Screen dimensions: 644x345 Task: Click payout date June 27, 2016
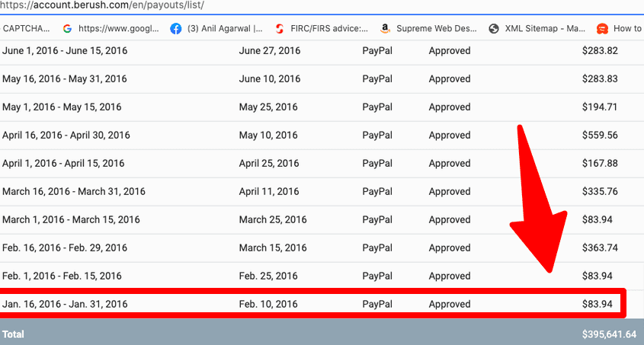pyautogui.click(x=270, y=50)
